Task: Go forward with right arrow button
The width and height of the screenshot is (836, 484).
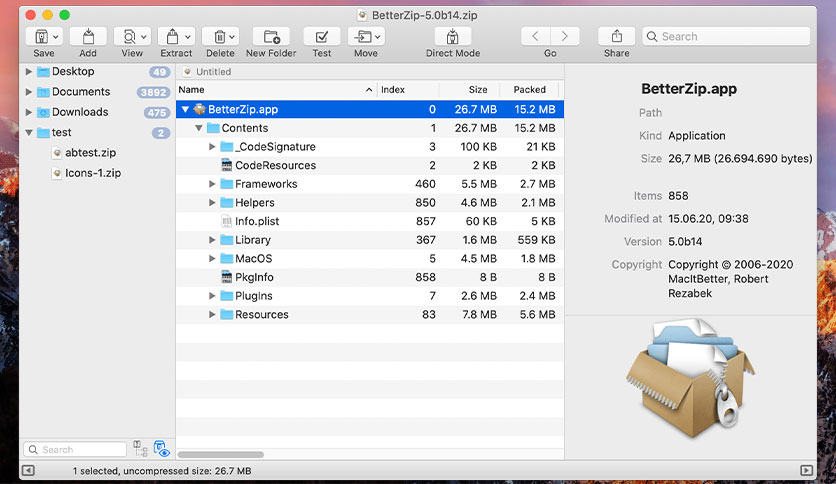Action: [x=565, y=36]
